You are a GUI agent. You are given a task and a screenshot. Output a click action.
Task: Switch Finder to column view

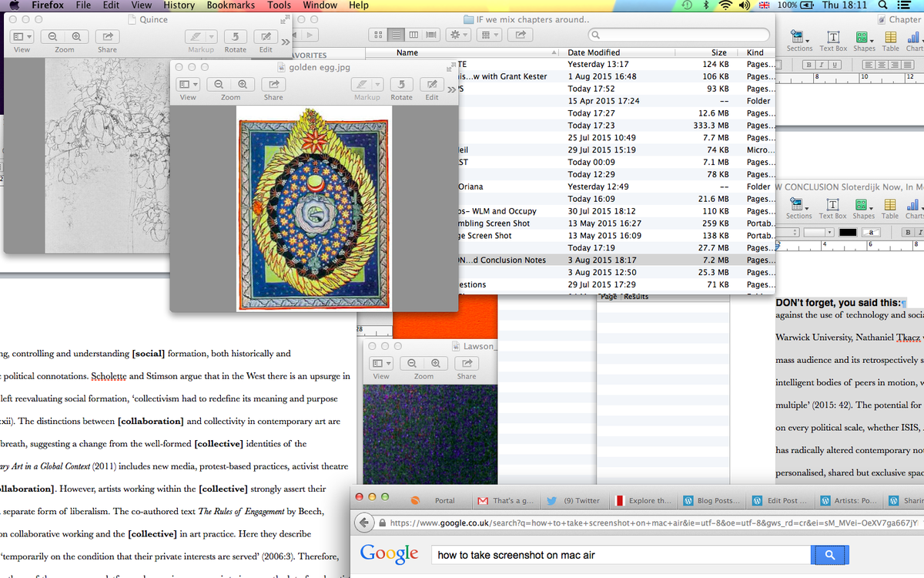click(x=413, y=35)
